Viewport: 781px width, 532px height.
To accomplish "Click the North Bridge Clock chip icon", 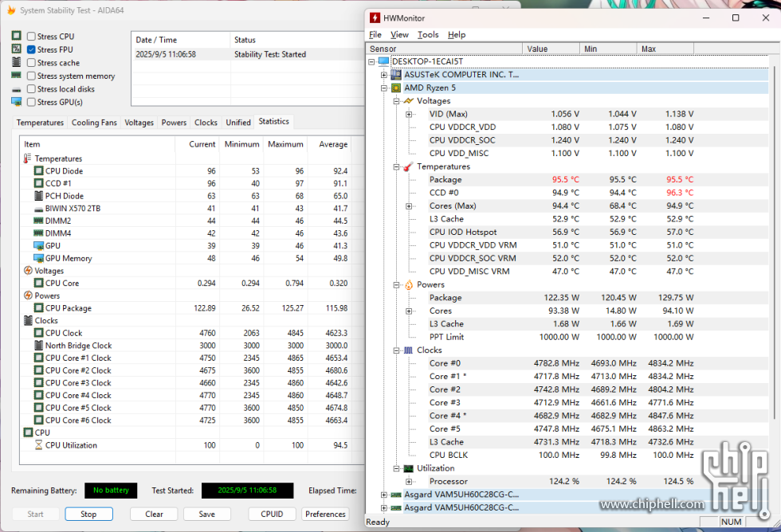I will (x=38, y=346).
